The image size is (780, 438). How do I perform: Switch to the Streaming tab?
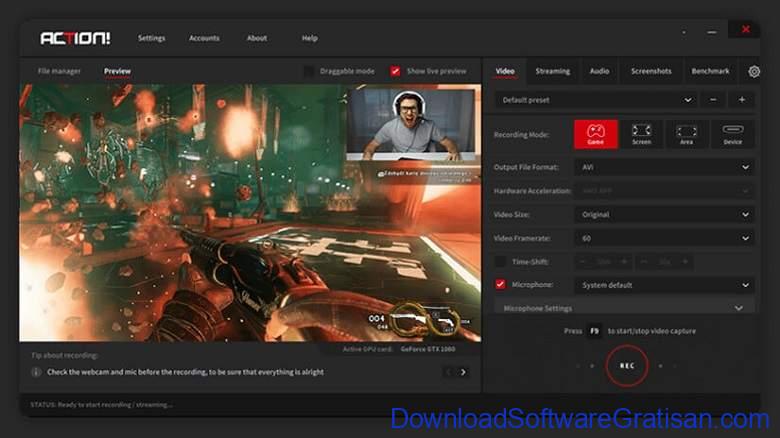[x=553, y=71]
